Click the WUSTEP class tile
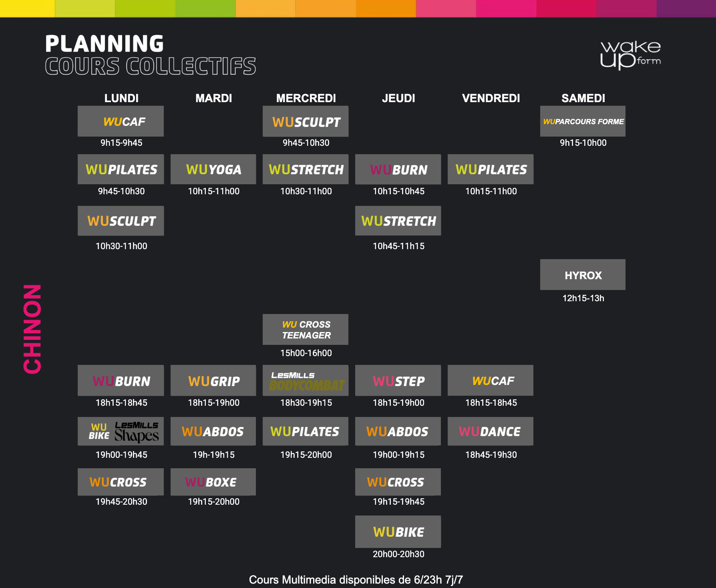The width and height of the screenshot is (716, 588). pyautogui.click(x=398, y=381)
